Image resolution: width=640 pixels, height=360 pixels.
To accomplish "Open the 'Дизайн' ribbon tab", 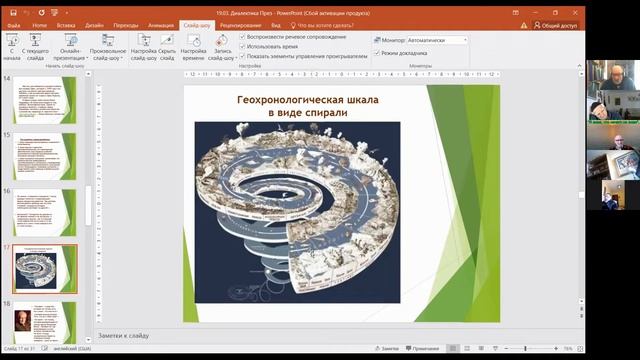I will (94, 25).
